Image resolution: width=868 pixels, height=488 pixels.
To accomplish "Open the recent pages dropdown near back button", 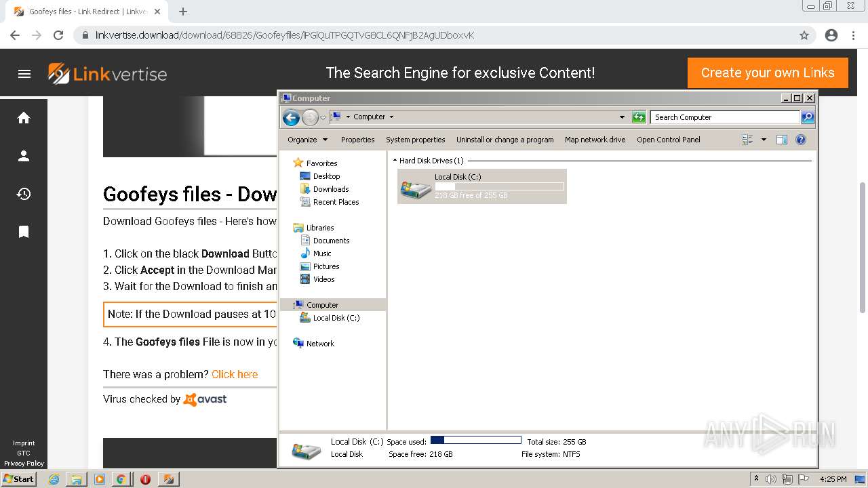I will 323,117.
